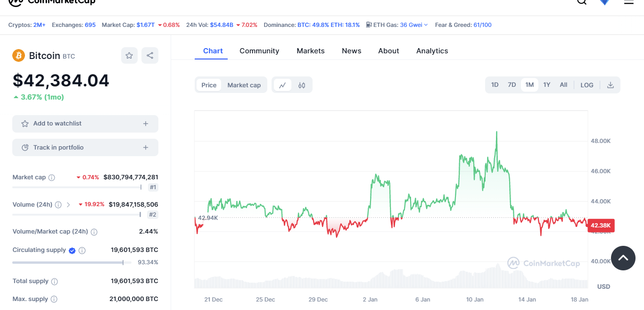Click the $19,847,158,506 volume value

coord(133,205)
